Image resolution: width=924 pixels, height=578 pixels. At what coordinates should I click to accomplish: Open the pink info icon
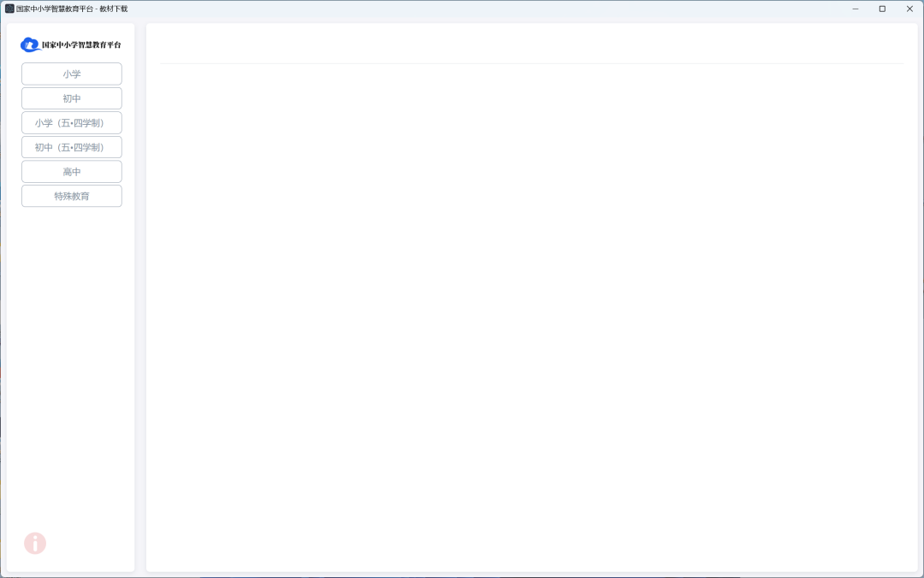coord(35,543)
